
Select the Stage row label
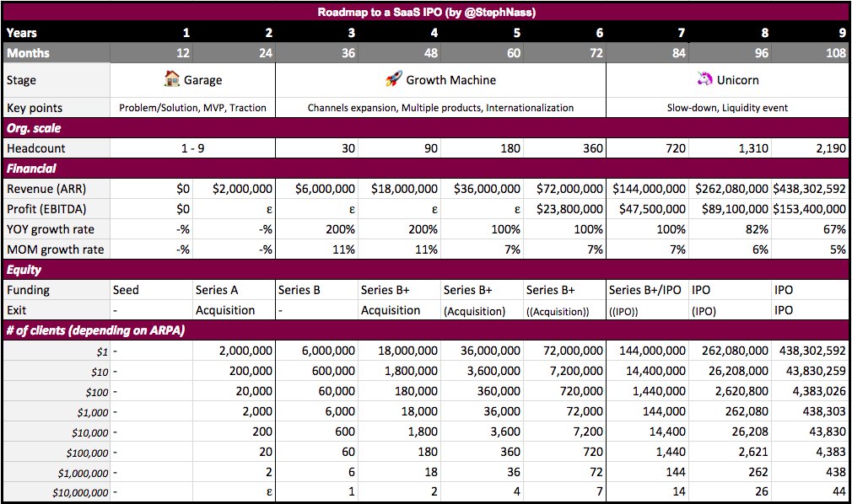point(57,80)
